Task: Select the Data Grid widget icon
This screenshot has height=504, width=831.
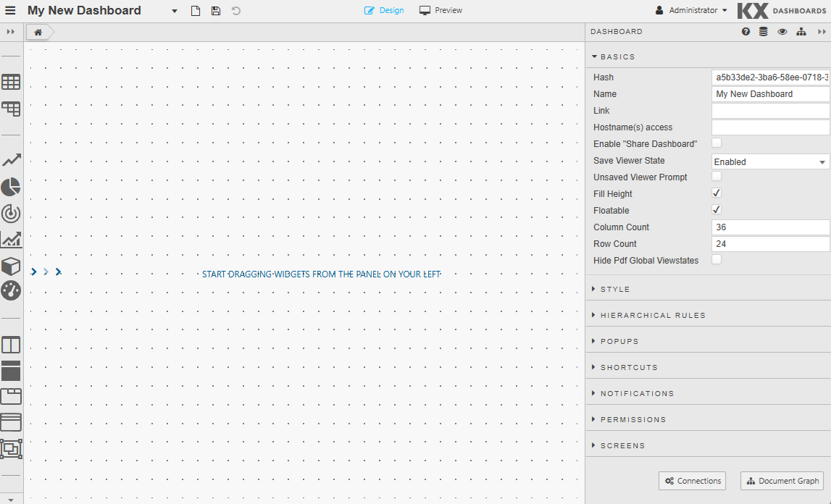Action: tap(11, 82)
